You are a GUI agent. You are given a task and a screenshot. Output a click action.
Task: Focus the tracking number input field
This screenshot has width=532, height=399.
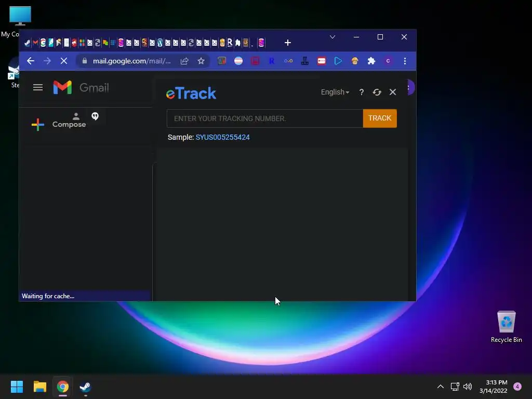click(265, 118)
